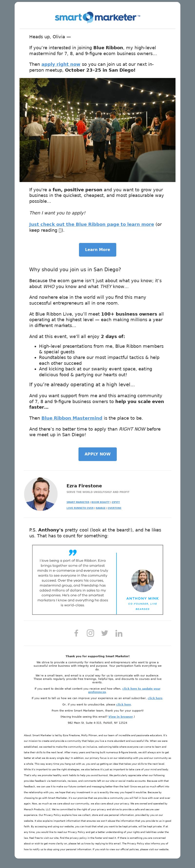The image size is (195, 868).
Task: Follow the 'apply right now' link
Action: coord(61,64)
